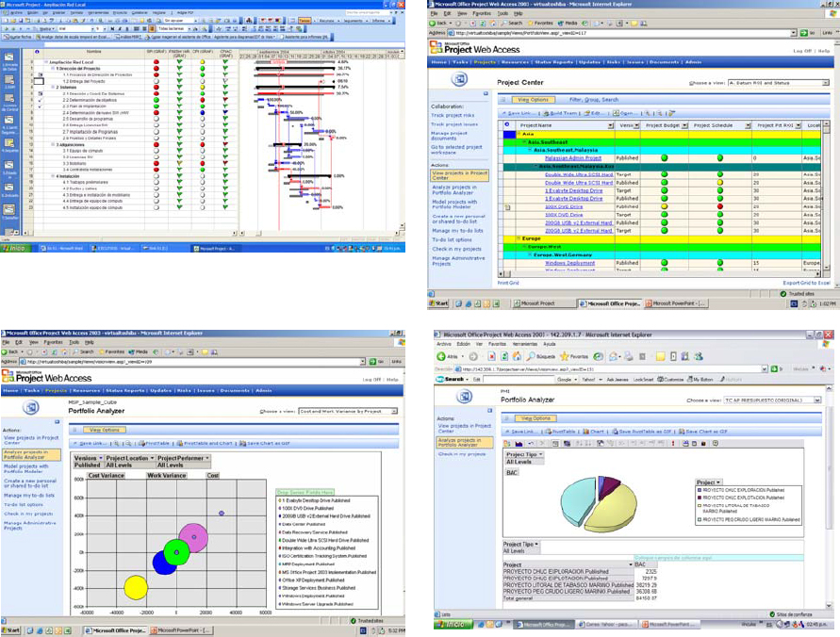Screen dimensions: 840x637
Task: Click Home icon in Spanish Portfolio Analyzer browser toolbar
Action: pos(518,356)
